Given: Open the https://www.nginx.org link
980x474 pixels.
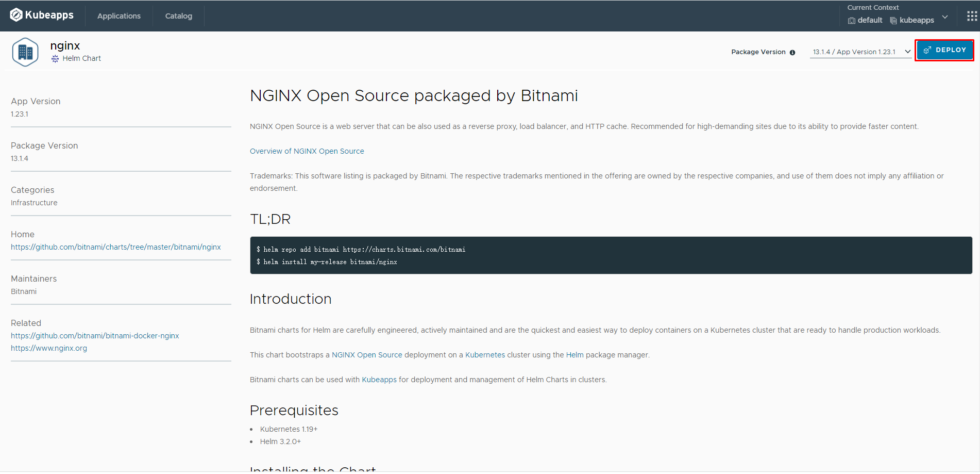Looking at the screenshot, I should tap(49, 348).
